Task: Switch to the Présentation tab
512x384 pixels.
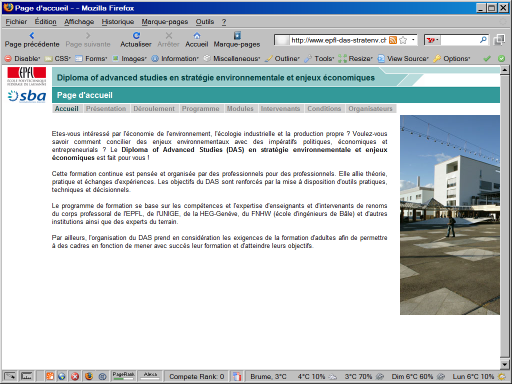Action: tap(106, 109)
